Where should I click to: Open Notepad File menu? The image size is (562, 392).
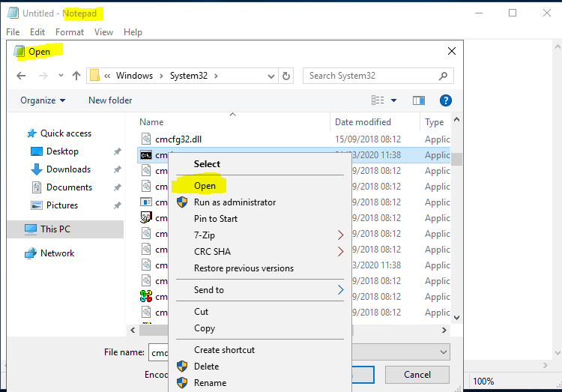[x=13, y=32]
